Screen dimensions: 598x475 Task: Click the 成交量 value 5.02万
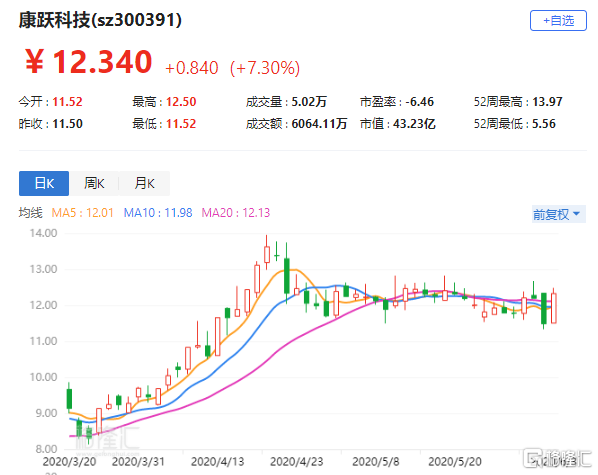pyautogui.click(x=309, y=102)
